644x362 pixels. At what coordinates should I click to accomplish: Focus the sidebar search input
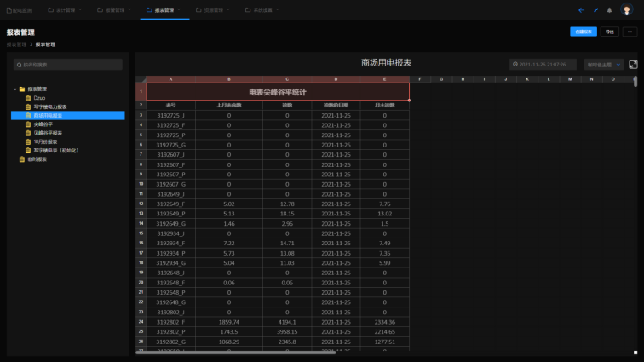(68, 65)
